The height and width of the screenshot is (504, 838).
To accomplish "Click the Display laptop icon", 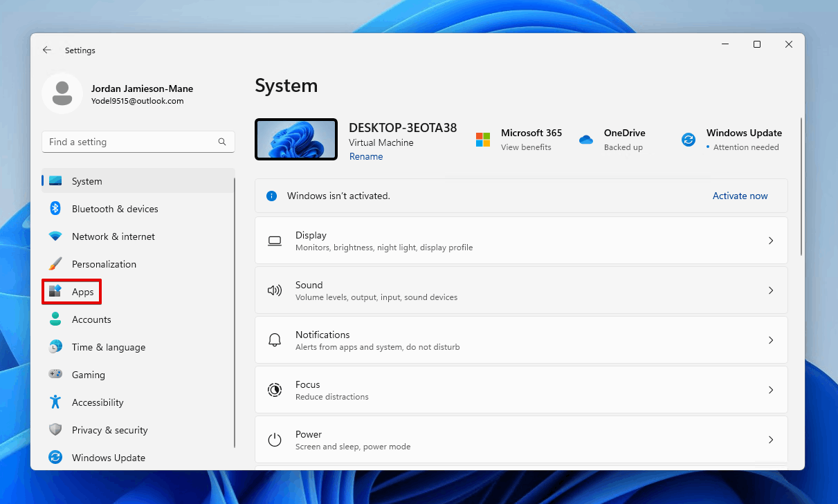I will coord(275,241).
